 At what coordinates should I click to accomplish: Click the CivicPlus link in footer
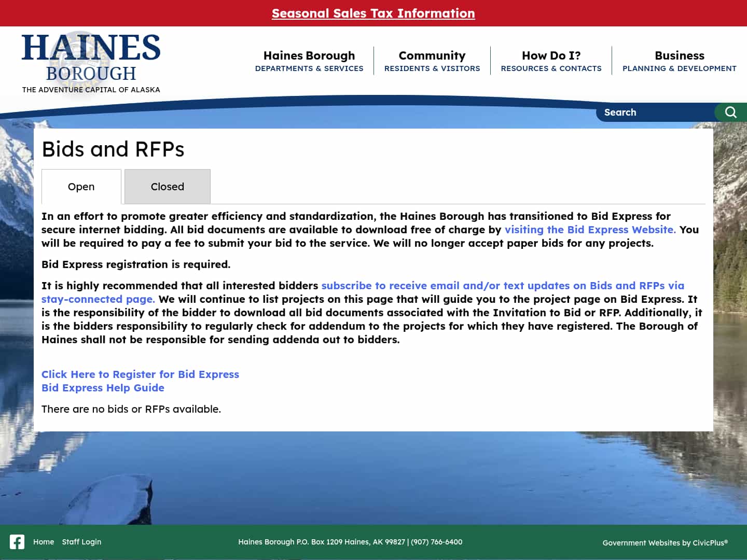pos(709,542)
